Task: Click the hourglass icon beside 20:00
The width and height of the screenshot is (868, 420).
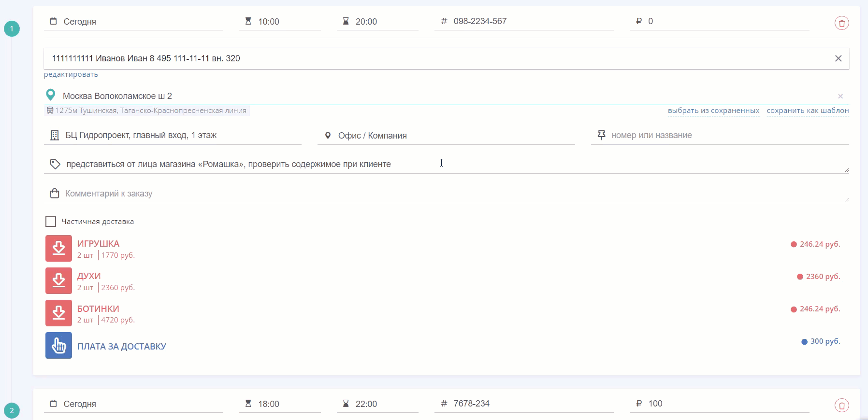Action: (346, 21)
